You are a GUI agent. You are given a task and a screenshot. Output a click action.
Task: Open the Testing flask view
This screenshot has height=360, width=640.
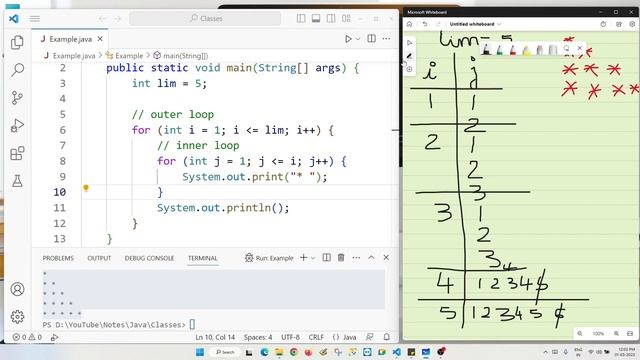click(x=17, y=181)
